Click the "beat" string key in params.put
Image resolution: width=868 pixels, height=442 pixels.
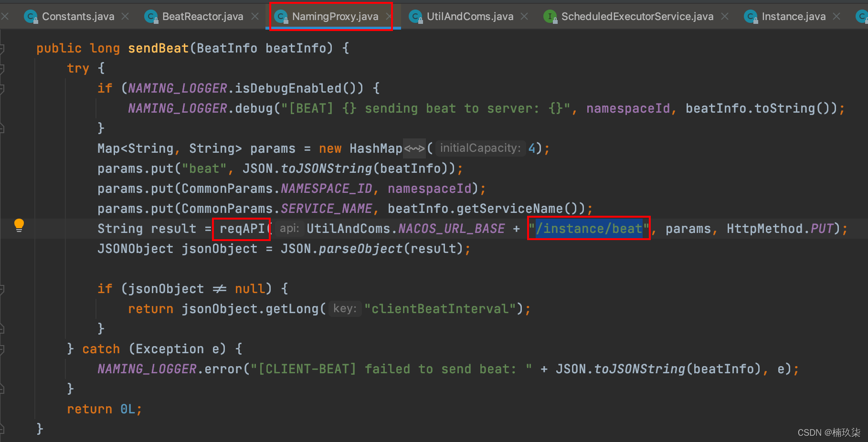(204, 168)
